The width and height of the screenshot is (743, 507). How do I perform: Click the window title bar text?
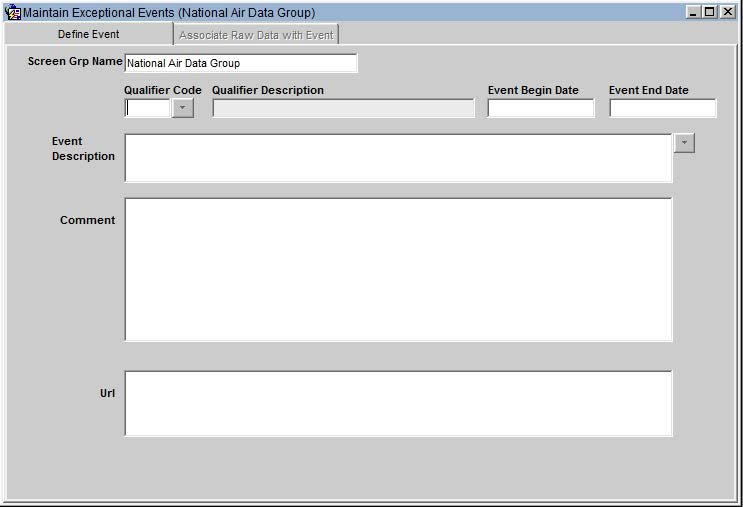(x=168, y=13)
